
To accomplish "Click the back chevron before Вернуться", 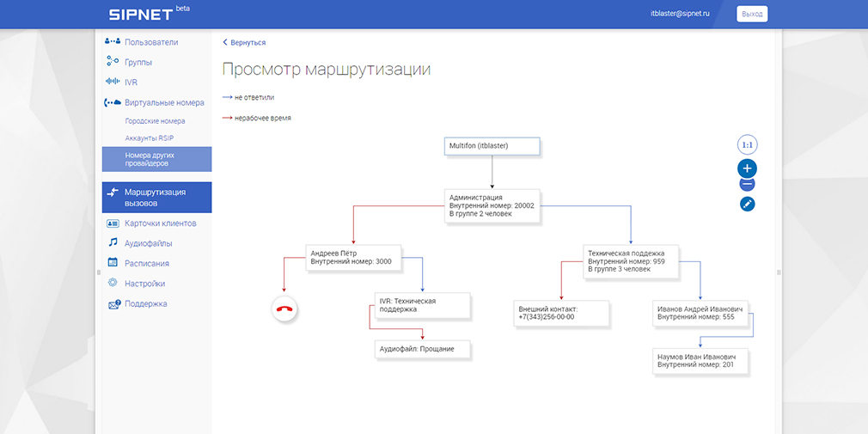I will pos(225,42).
